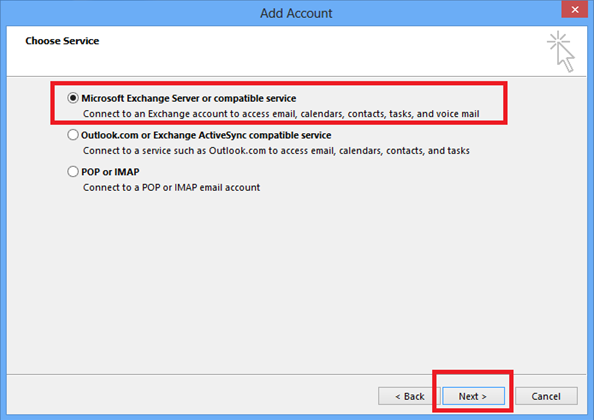This screenshot has height=420, width=594.
Task: Cancel the Add Account dialog
Action: pos(546,396)
